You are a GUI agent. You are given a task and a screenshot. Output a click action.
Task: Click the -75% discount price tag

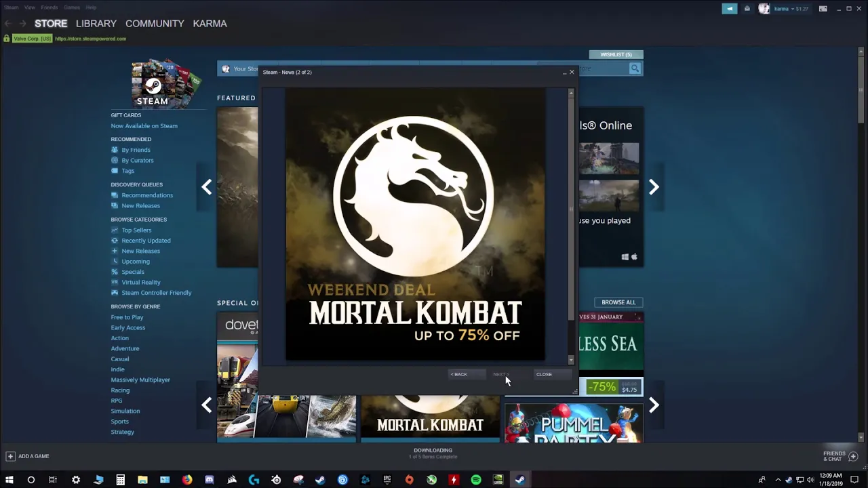click(601, 387)
